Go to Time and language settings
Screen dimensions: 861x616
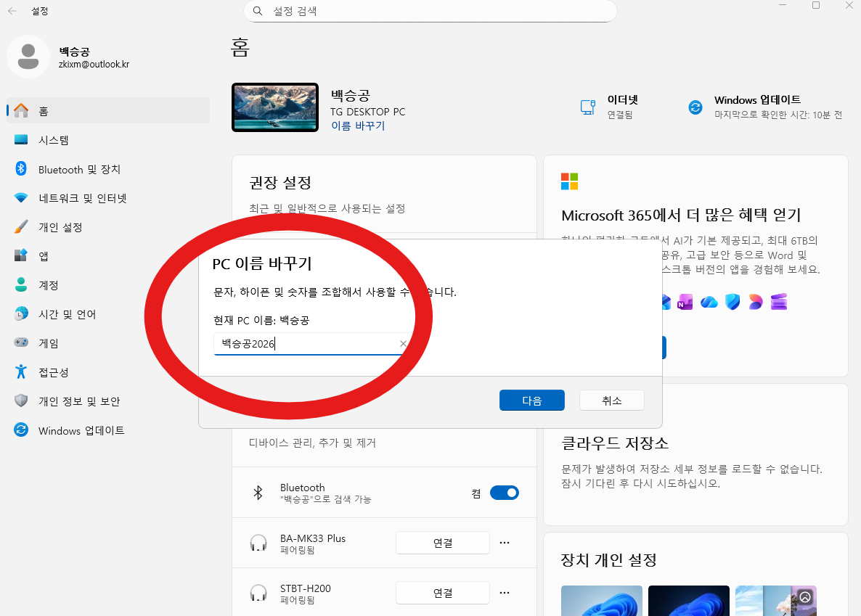pos(67,314)
